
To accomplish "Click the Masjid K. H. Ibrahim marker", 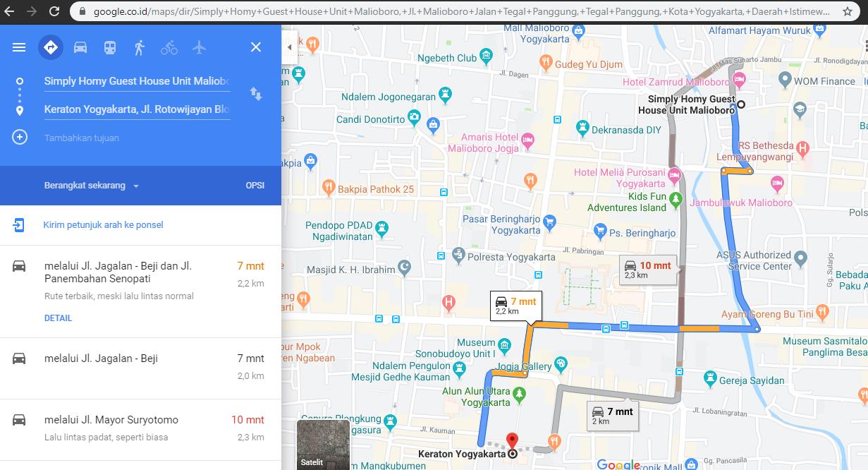I will [404, 266].
